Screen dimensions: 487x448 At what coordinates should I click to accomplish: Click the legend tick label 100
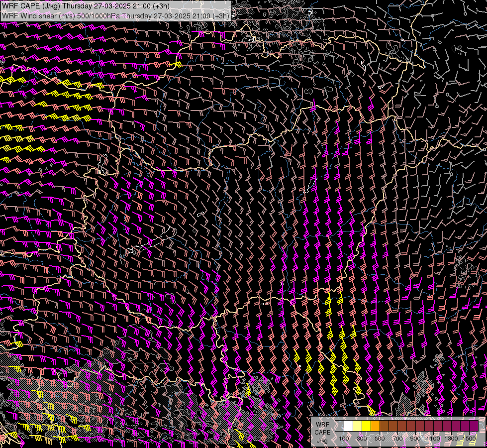tap(344, 439)
